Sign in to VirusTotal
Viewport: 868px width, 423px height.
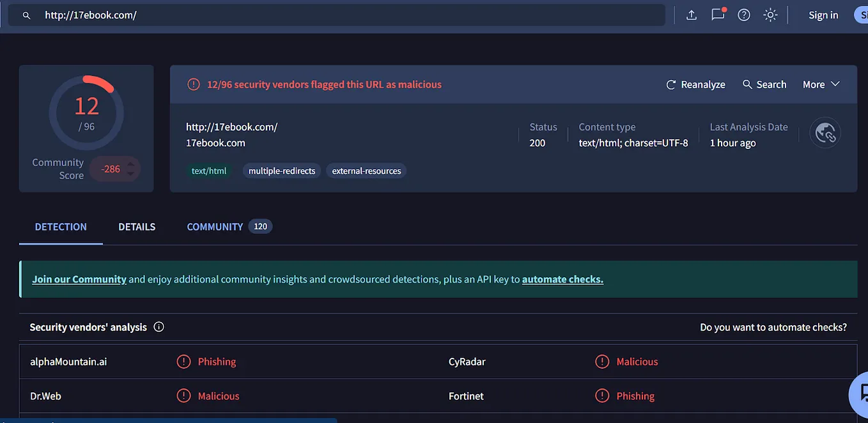point(823,15)
